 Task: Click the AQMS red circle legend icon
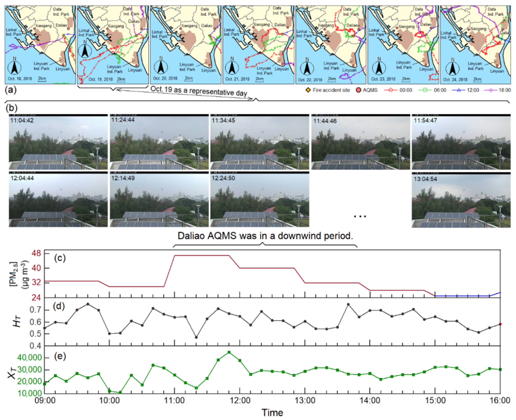pos(359,90)
